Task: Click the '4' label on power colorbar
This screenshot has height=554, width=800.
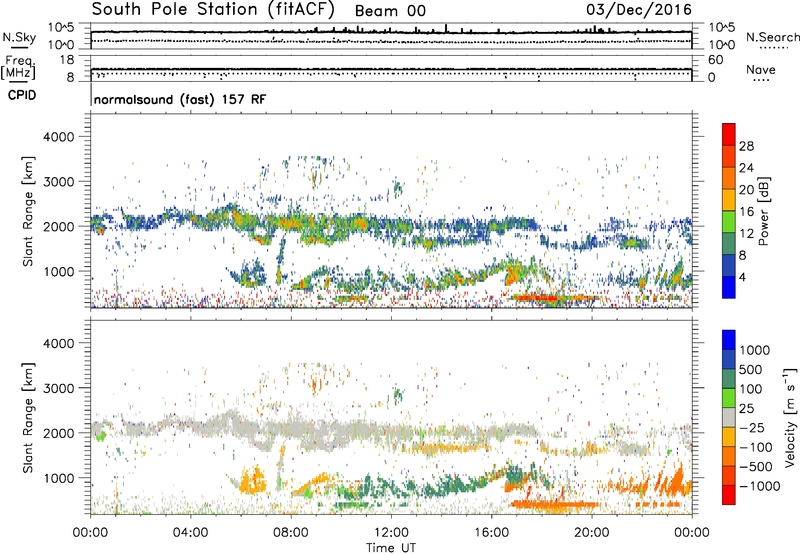Action: (x=743, y=278)
